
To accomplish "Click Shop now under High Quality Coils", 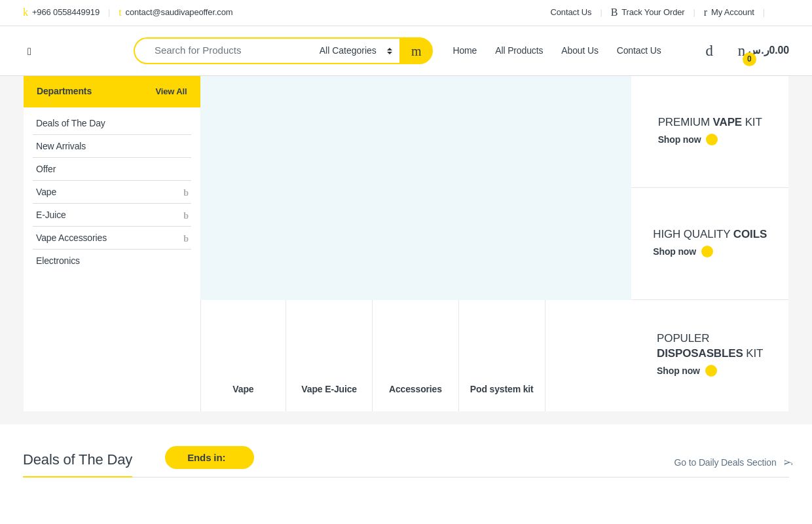I will (x=674, y=252).
